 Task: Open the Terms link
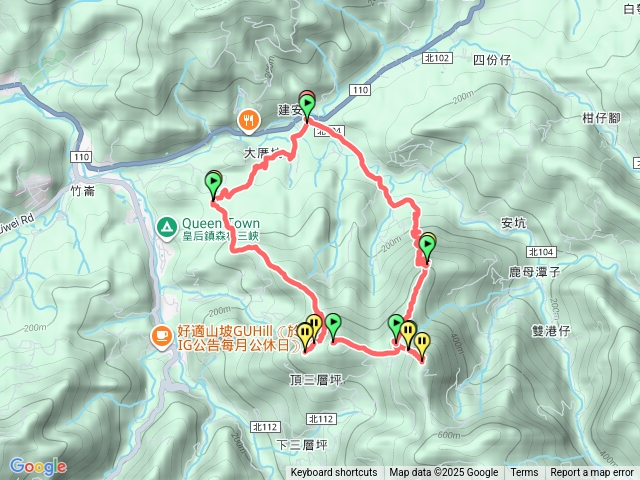coord(524,473)
